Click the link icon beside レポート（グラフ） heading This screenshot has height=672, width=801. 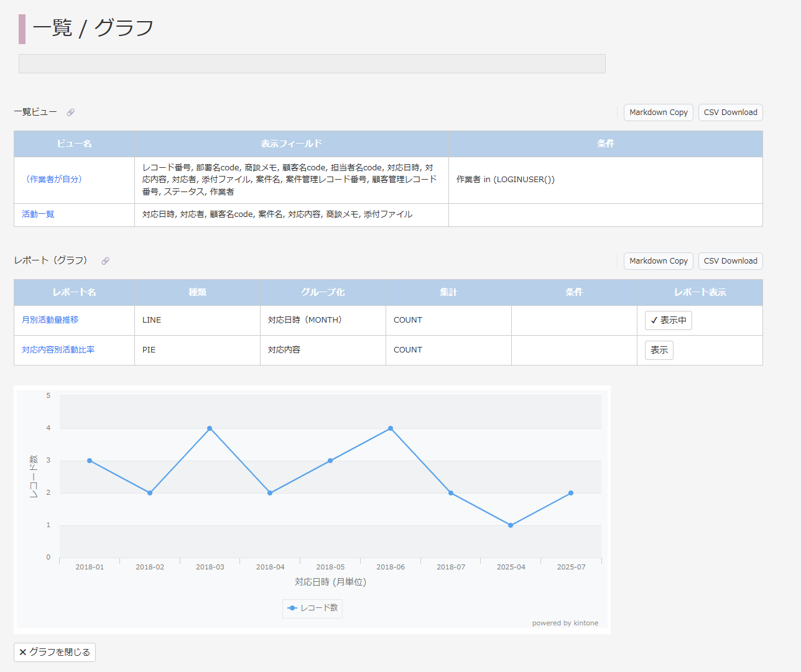point(105,260)
